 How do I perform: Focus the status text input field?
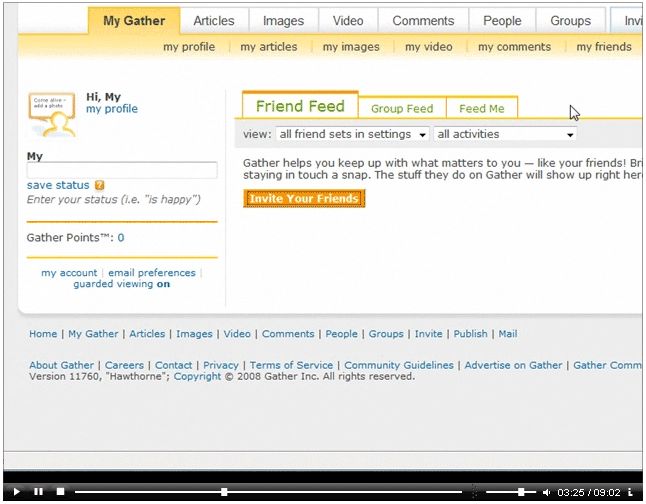pyautogui.click(x=122, y=170)
